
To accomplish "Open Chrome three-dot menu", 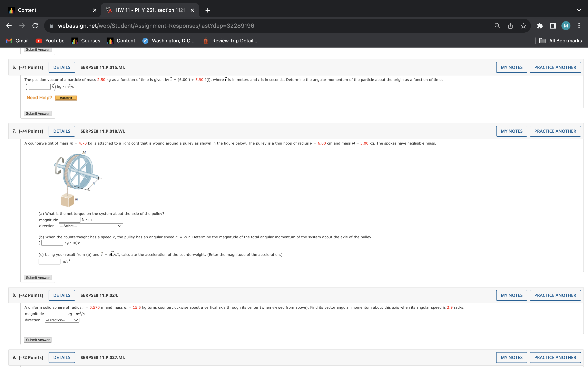I will (579, 26).
